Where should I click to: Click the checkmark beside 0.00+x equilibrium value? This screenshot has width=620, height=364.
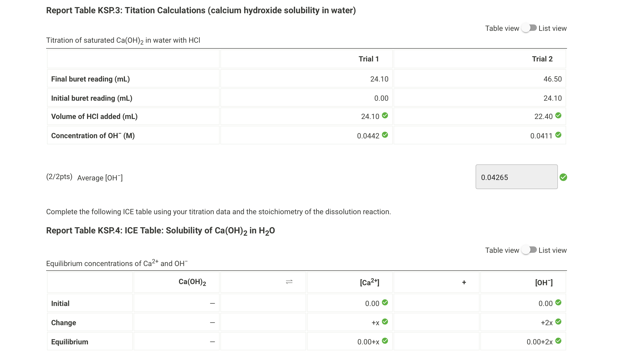pos(385,341)
